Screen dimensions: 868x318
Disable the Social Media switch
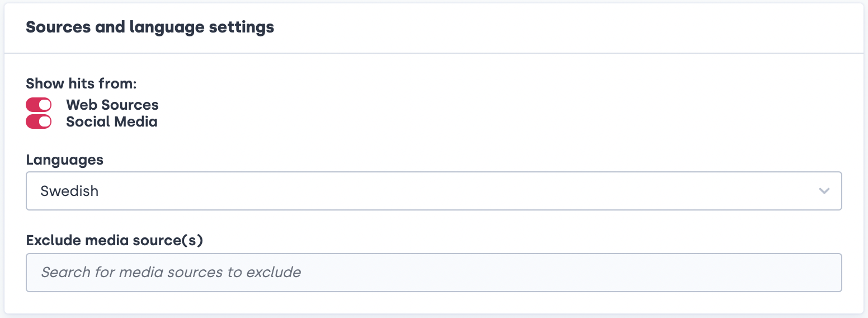[39, 121]
